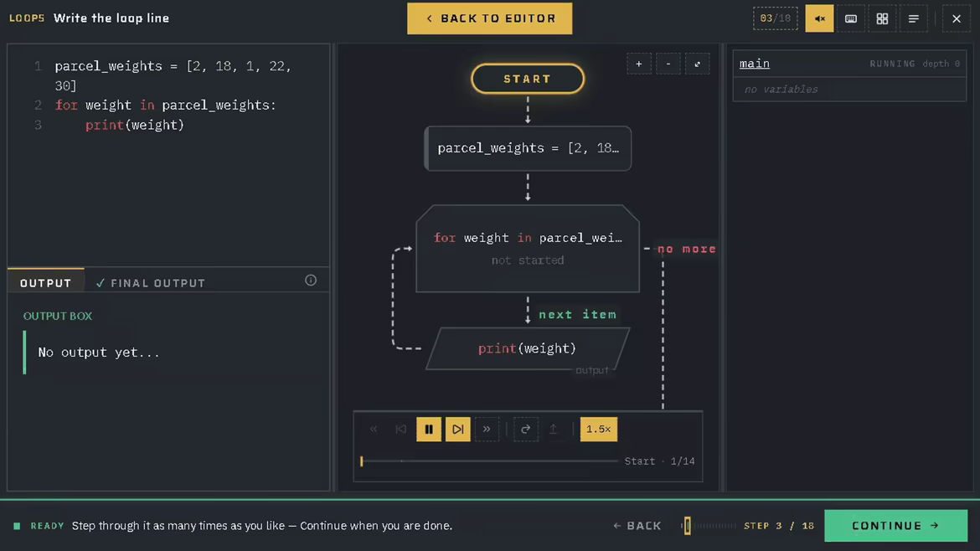This screenshot has height=551, width=980.
Task: Go BACK TO EDITOR
Action: [x=489, y=18]
